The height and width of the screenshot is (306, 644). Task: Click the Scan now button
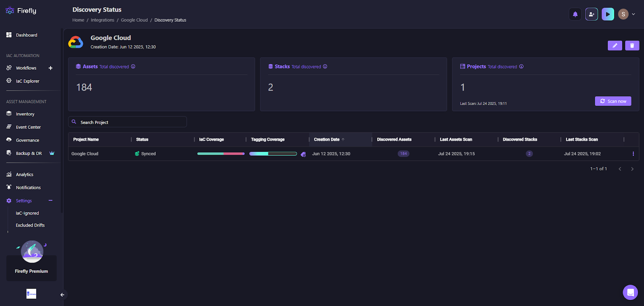613,101
